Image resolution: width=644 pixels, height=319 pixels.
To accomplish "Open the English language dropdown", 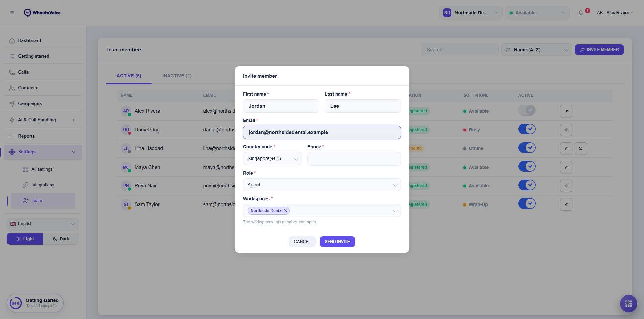I will 43,224.
